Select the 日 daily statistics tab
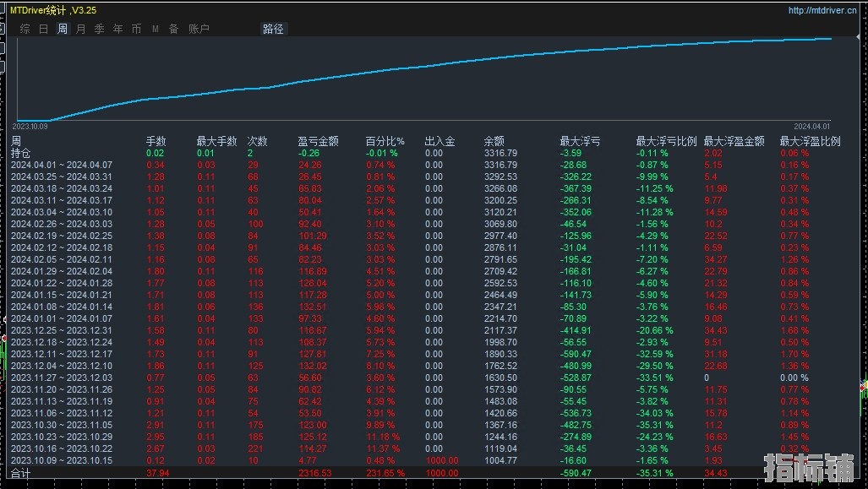This screenshot has width=868, height=489. (x=43, y=29)
